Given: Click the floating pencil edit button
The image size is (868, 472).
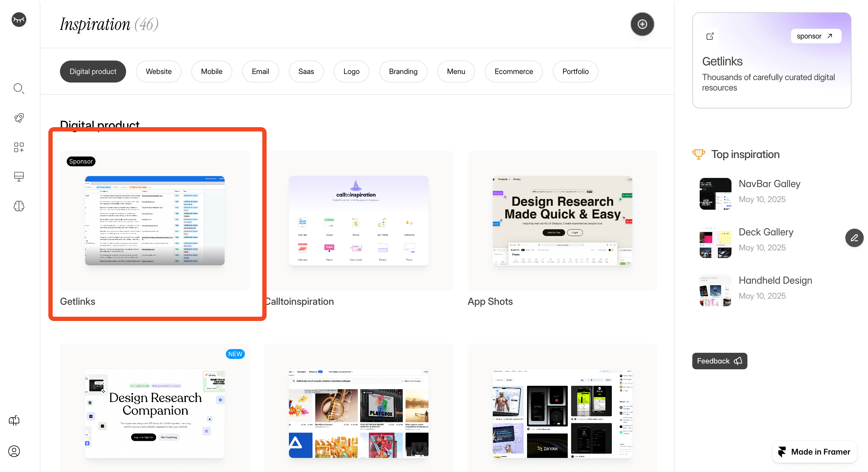Looking at the screenshot, I should [x=854, y=238].
